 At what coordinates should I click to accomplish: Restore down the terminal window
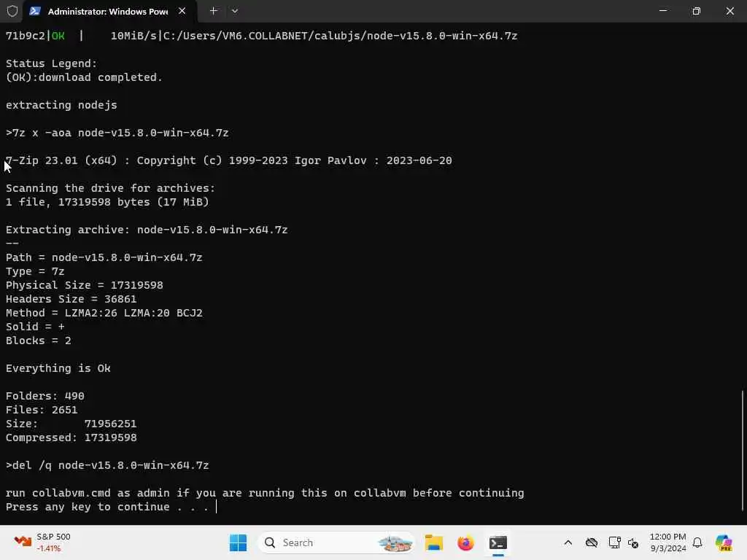pyautogui.click(x=696, y=10)
